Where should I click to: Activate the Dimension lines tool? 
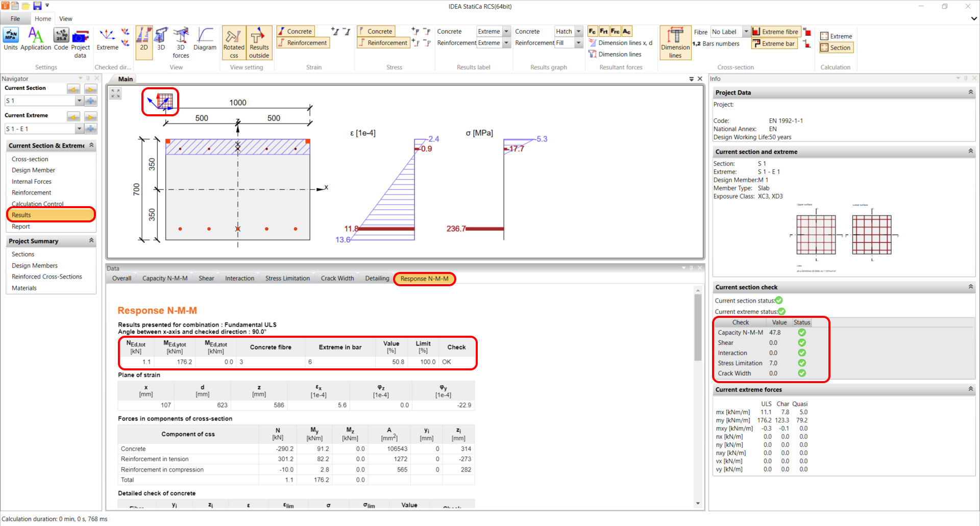tap(675, 42)
